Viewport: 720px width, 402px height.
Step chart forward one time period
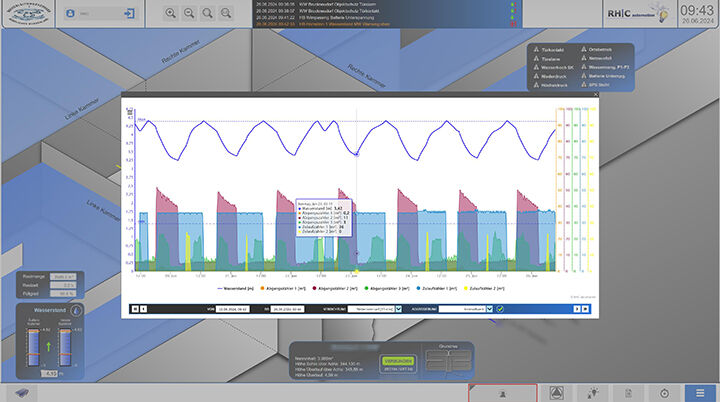click(x=577, y=309)
